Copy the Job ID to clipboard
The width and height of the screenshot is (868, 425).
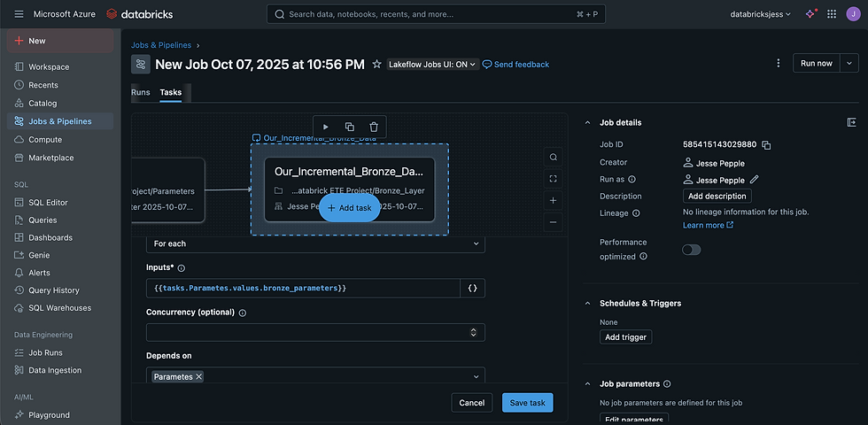click(x=766, y=145)
